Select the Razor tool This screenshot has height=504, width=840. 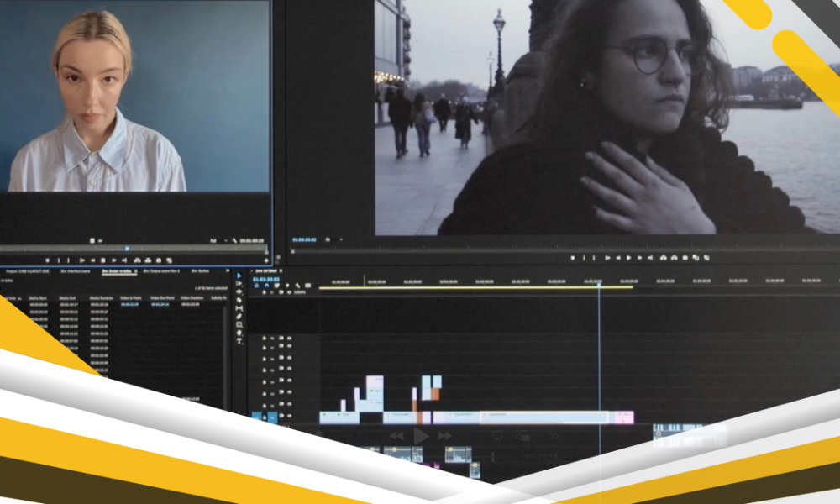coord(239,302)
